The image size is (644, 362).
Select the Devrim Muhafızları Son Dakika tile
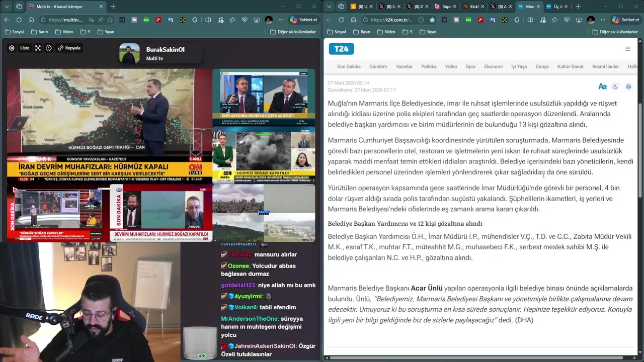pos(160,213)
